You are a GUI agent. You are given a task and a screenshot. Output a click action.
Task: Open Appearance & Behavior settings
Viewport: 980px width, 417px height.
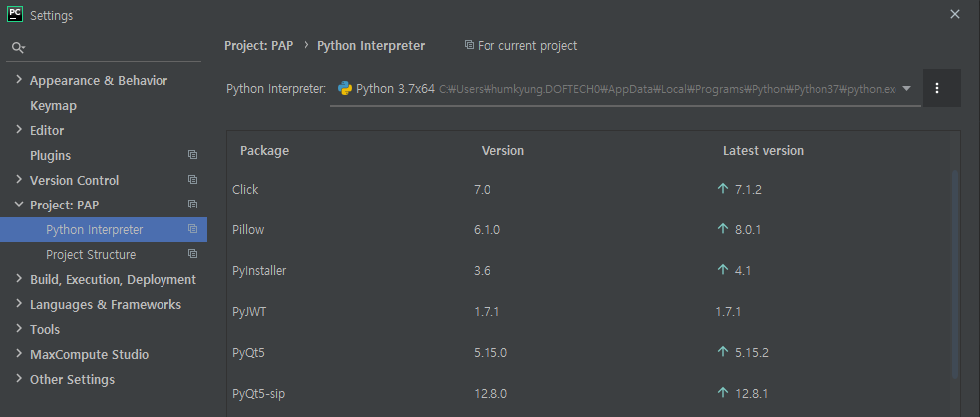(x=99, y=81)
